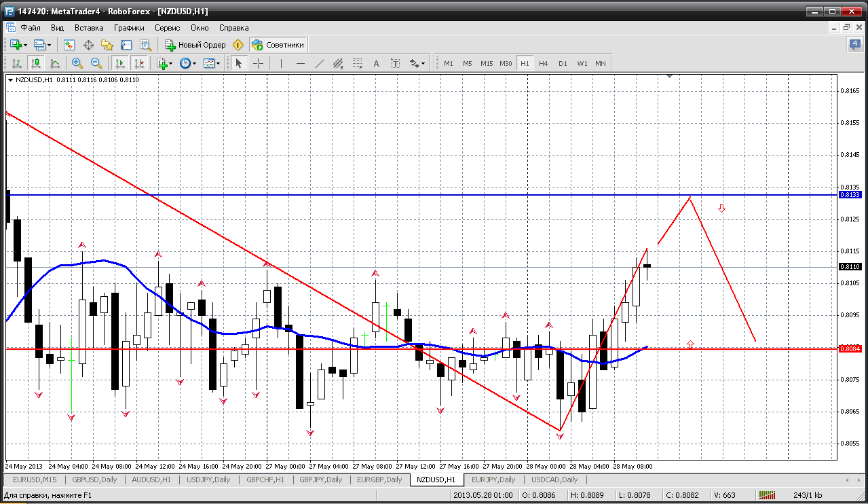This screenshot has height=504, width=868.
Task: Launch MetaEditor yellow diamond icon
Action: point(238,45)
